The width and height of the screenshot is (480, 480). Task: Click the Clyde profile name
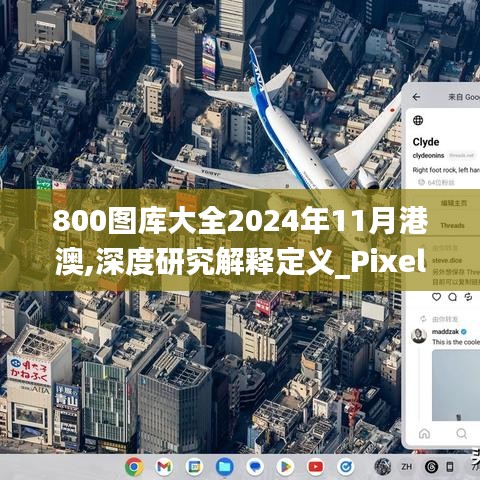pyautogui.click(x=426, y=142)
